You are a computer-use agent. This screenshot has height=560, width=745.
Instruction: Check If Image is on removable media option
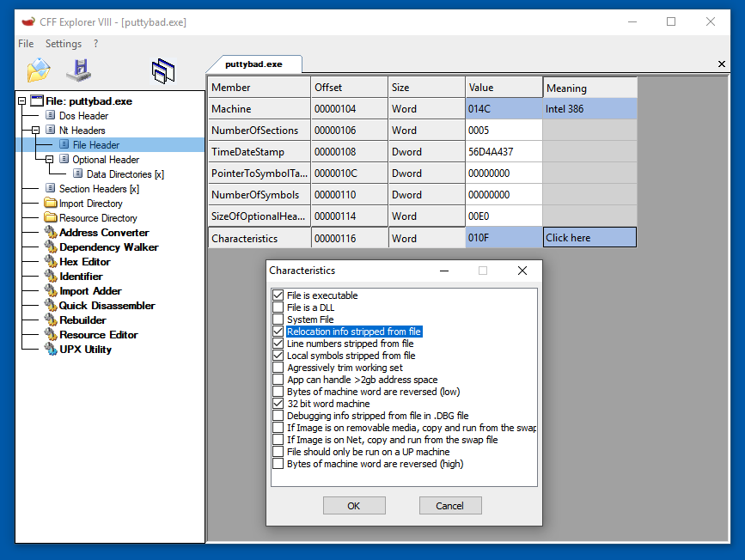click(x=278, y=428)
